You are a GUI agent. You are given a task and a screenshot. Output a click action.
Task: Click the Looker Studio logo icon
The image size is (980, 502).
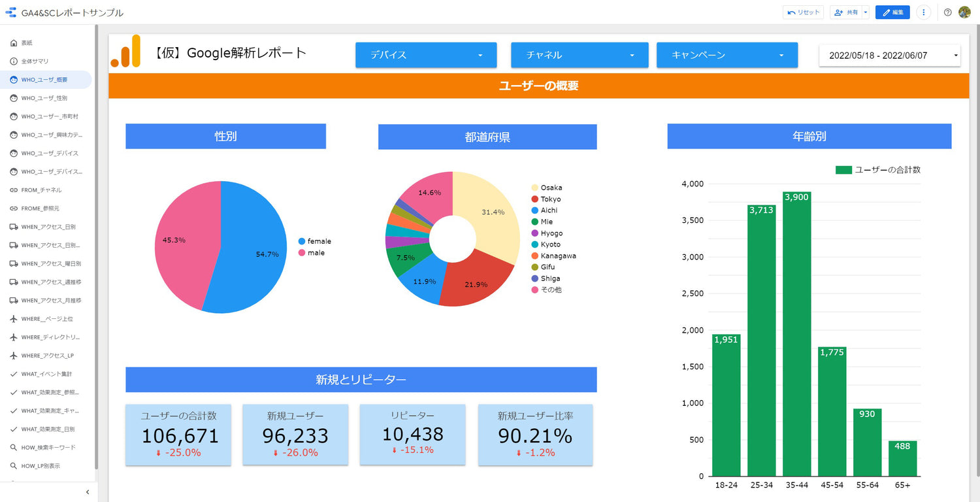(11, 12)
